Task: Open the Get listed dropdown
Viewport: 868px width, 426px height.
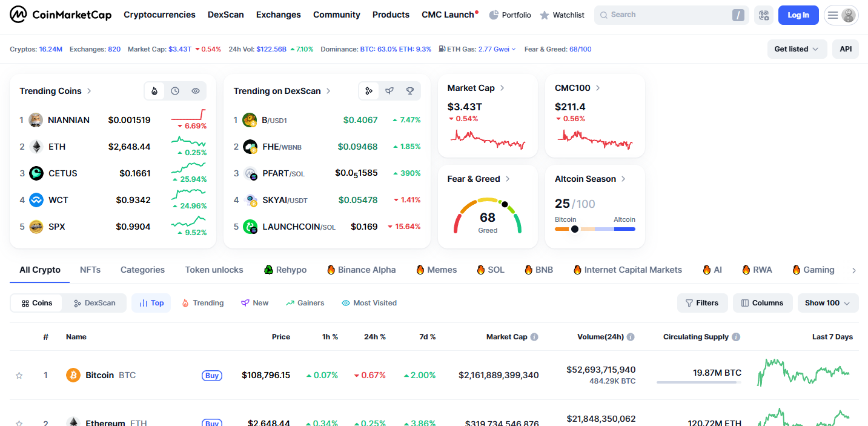Action: point(797,49)
